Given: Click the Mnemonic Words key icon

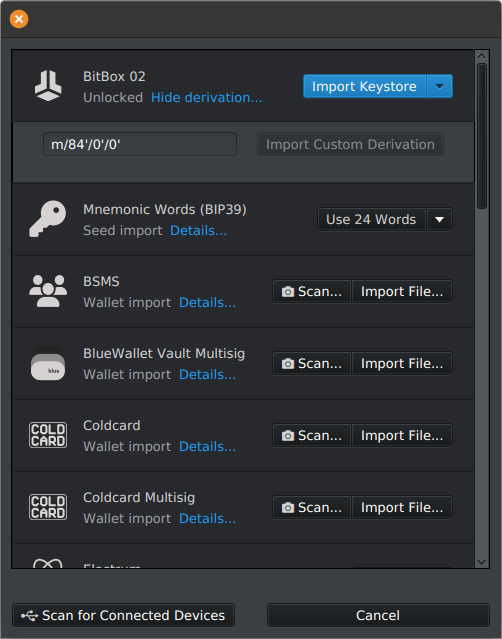Looking at the screenshot, I should (48, 219).
